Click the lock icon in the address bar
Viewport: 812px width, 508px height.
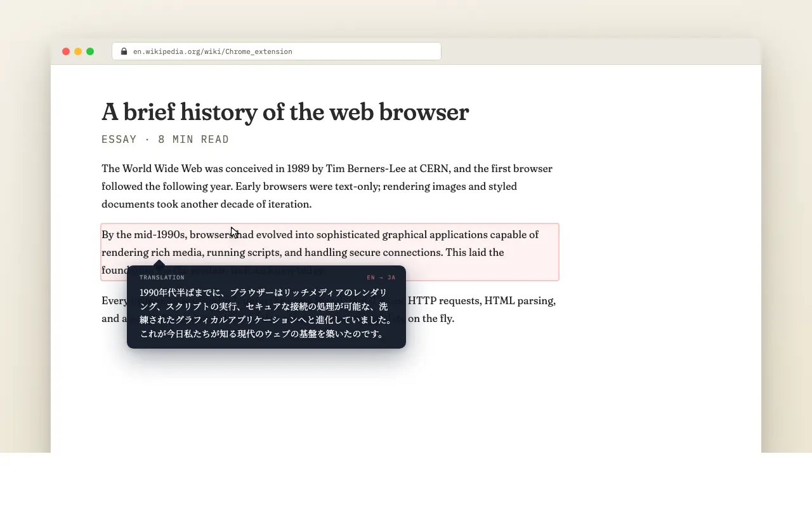click(124, 51)
